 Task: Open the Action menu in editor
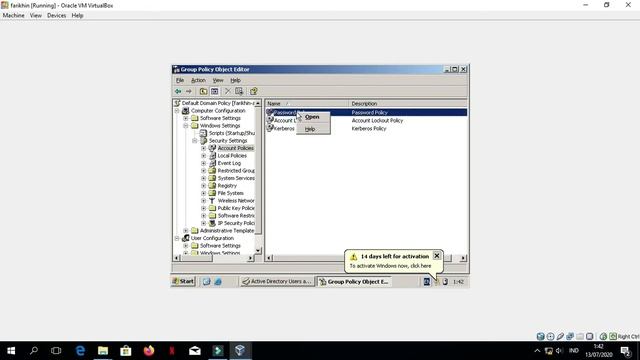click(198, 80)
